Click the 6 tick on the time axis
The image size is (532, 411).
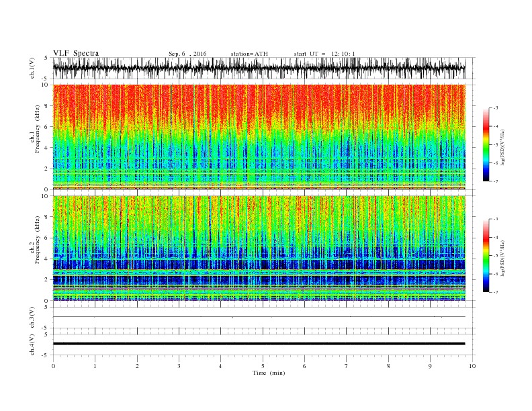coord(304,366)
